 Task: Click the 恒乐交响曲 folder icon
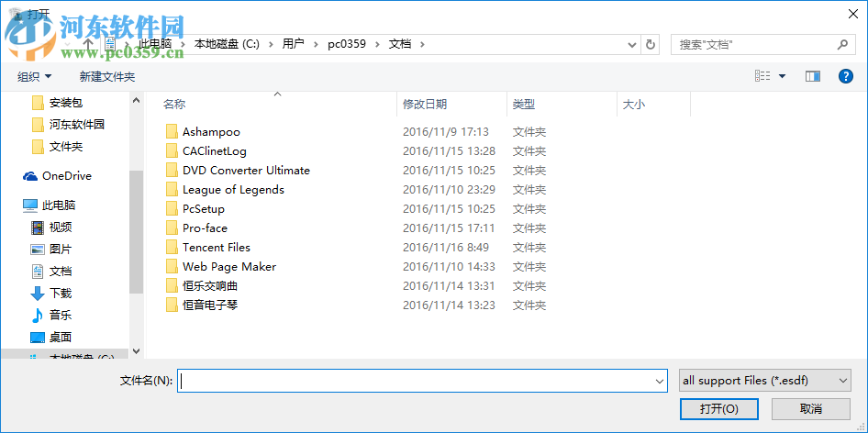(172, 285)
